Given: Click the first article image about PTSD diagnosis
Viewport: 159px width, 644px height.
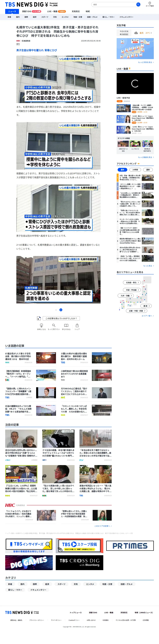Looking at the screenshot, I should [58, 79].
